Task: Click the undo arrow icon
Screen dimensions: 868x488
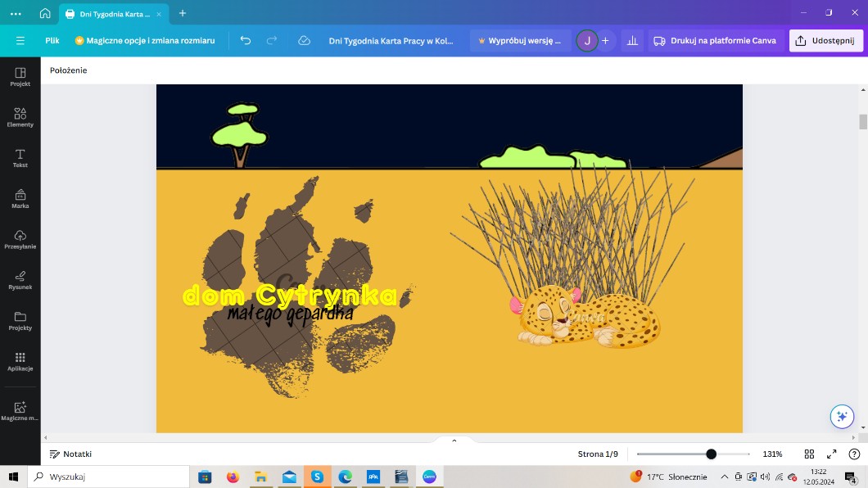Action: [x=246, y=40]
